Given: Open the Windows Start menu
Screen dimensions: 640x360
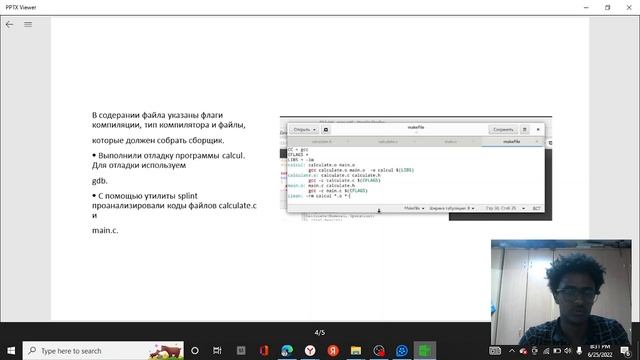Looking at the screenshot, I should (x=11, y=351).
